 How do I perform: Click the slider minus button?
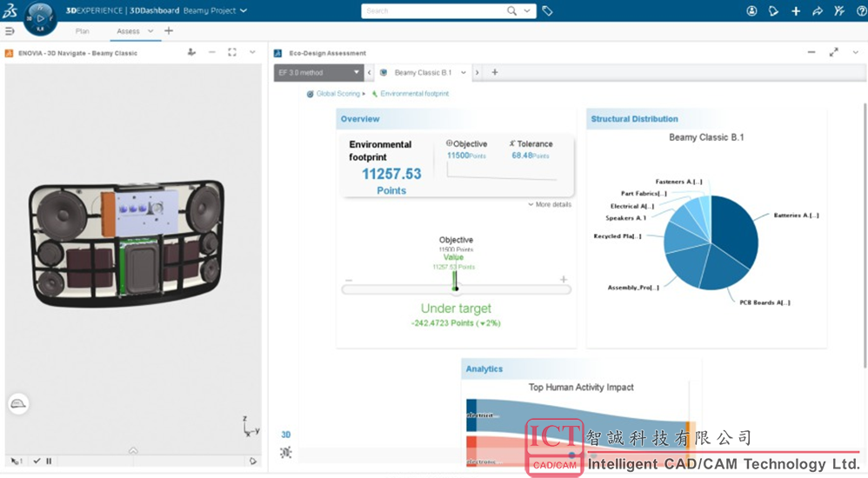click(348, 280)
